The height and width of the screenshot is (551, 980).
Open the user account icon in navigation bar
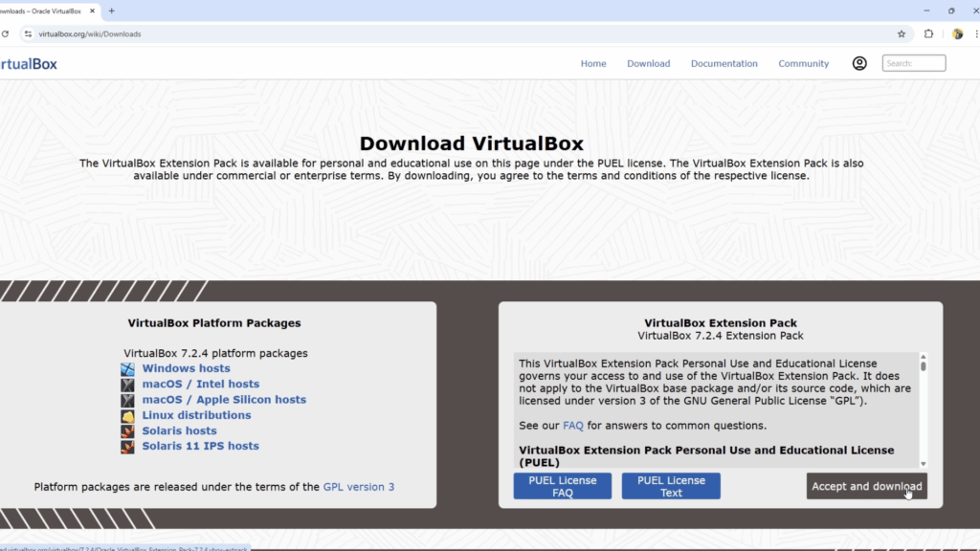click(x=858, y=63)
